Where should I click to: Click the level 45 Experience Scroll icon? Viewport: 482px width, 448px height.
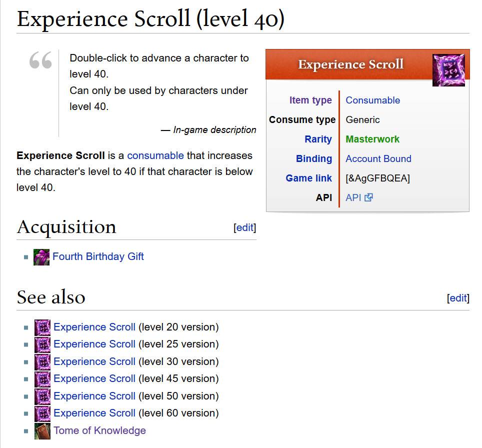(42, 379)
